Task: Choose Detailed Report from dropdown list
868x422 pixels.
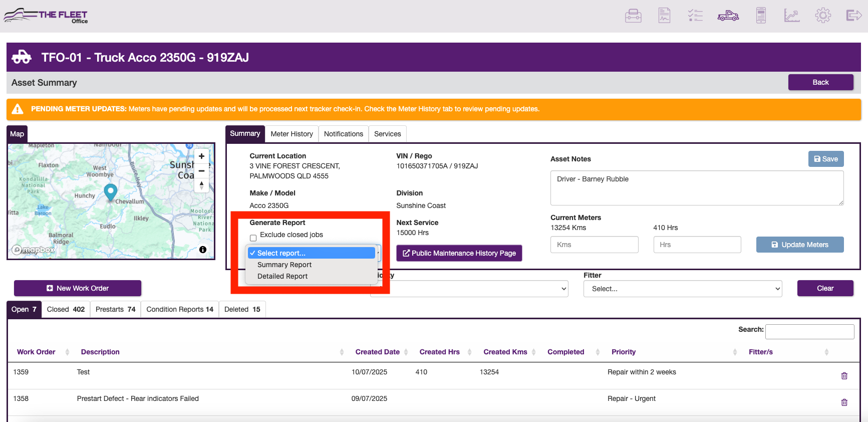Action: point(312,276)
